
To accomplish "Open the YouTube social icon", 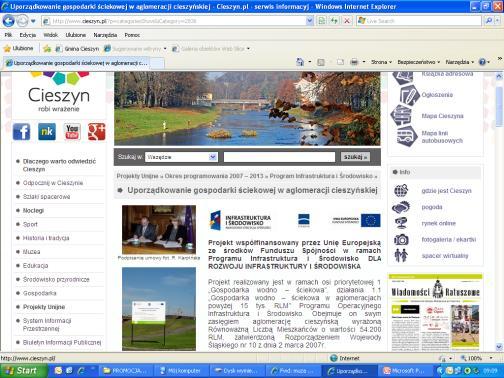I will 72,131.
